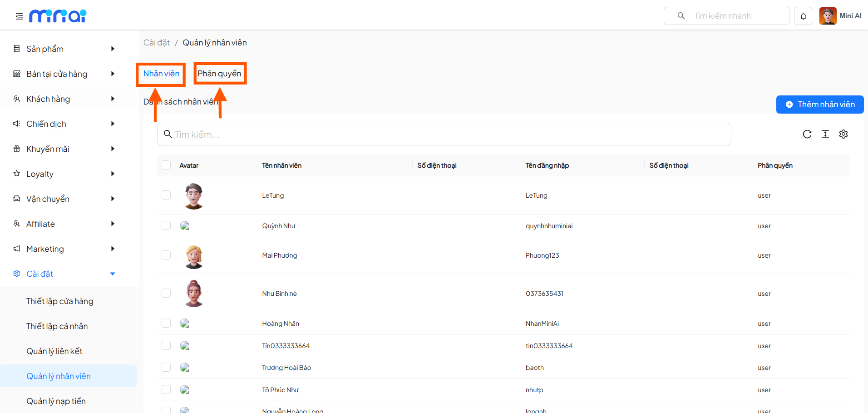
Task: Switch to the Phân quyền tab
Action: (x=220, y=73)
